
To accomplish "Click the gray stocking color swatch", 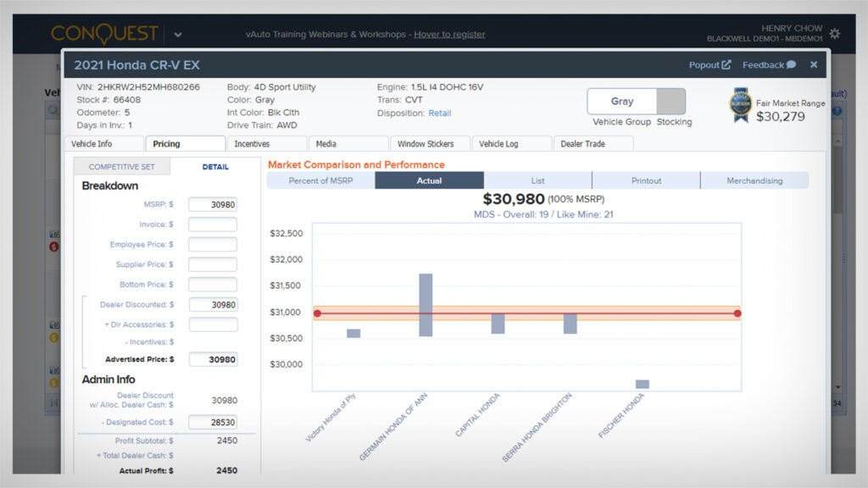I will pyautogui.click(x=671, y=102).
